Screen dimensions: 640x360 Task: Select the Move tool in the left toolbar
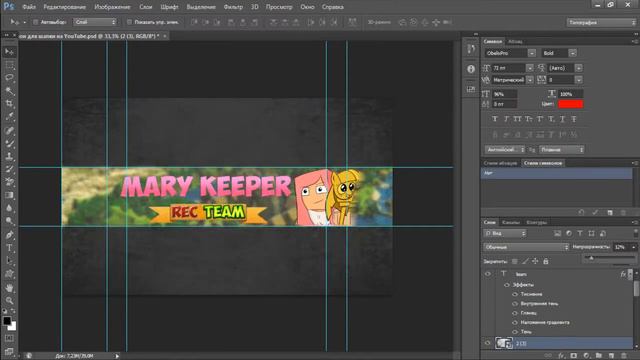(x=9, y=51)
